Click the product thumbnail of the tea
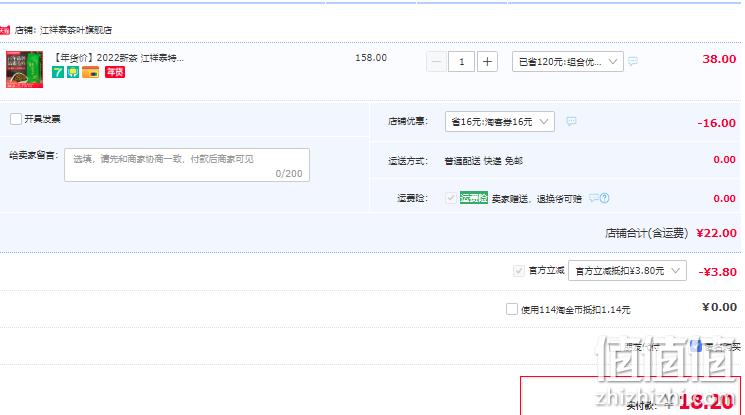The image size is (745, 415). click(24, 69)
